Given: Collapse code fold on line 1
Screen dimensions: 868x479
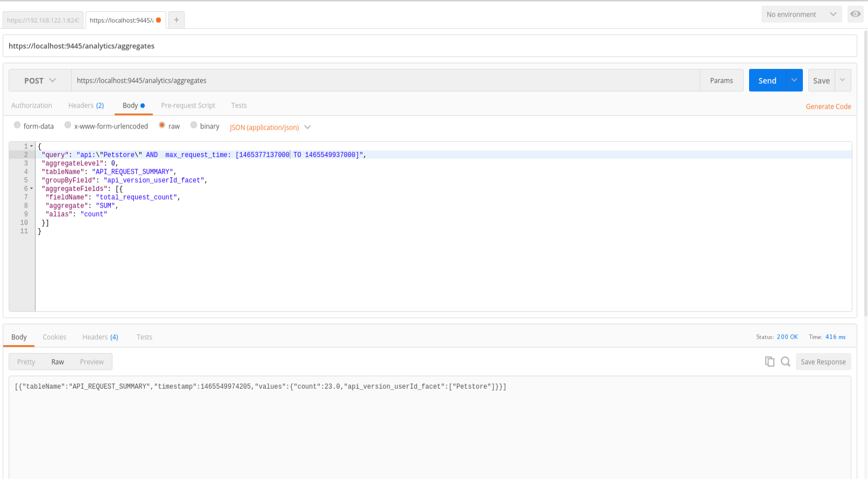Looking at the screenshot, I should (x=32, y=146).
